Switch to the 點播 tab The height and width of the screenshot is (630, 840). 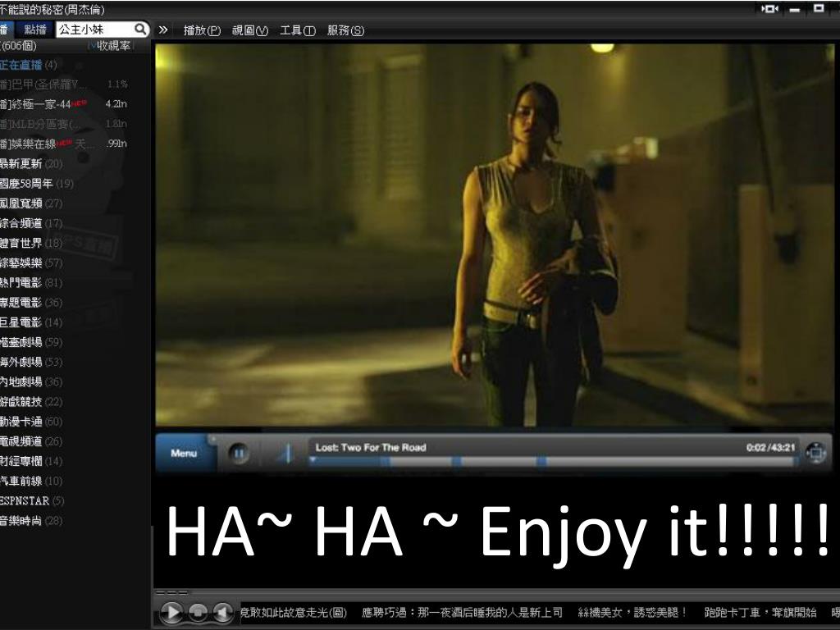[x=34, y=30]
